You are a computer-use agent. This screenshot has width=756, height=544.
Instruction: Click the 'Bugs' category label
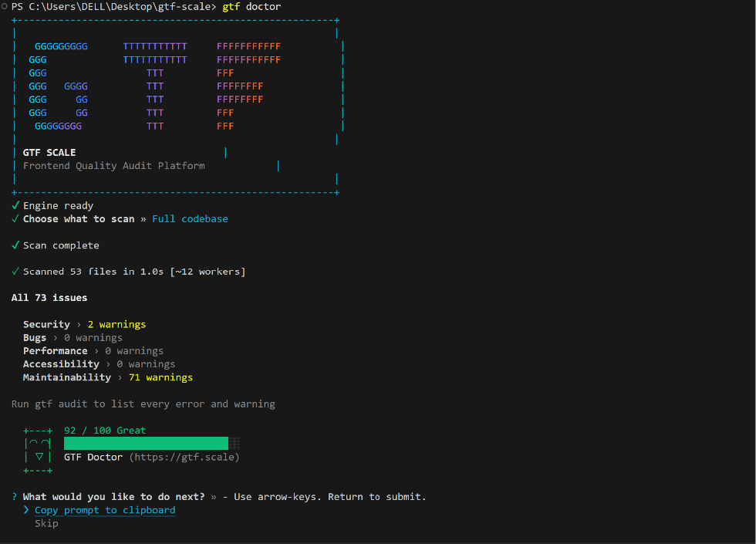pyautogui.click(x=35, y=338)
